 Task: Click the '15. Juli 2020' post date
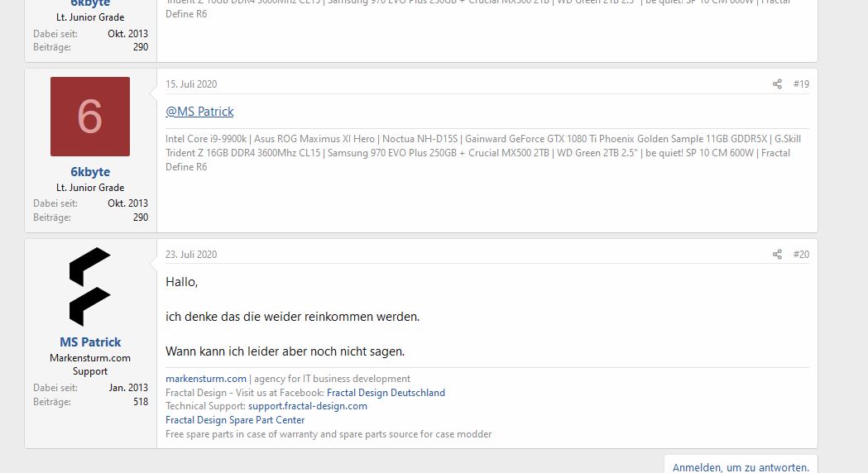click(x=191, y=84)
